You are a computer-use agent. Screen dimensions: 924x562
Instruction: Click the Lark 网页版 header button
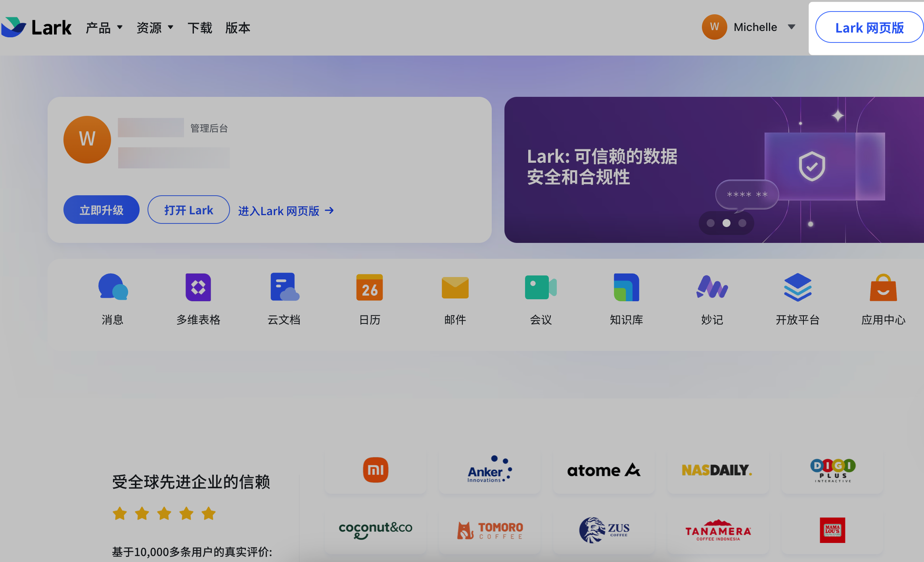click(x=869, y=27)
